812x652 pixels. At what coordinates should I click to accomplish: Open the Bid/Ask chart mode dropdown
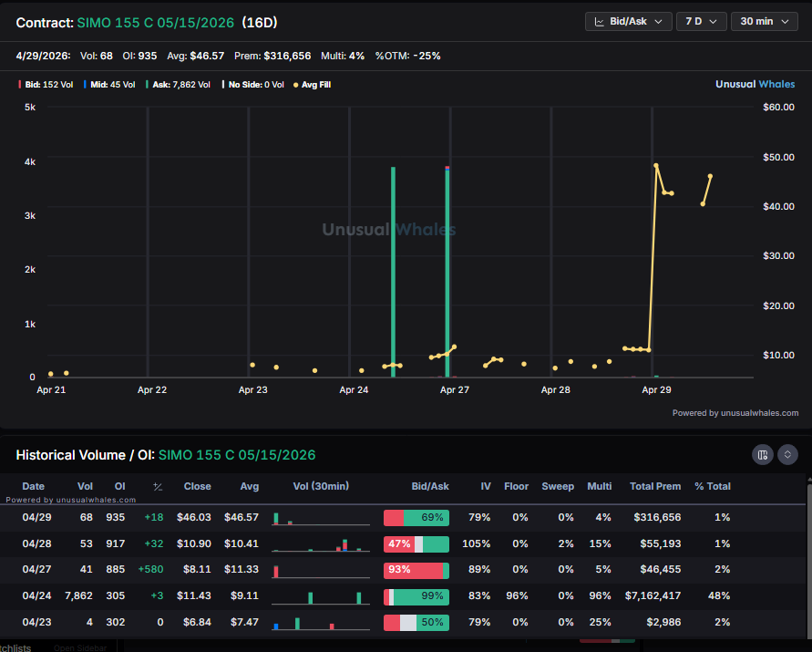point(628,21)
